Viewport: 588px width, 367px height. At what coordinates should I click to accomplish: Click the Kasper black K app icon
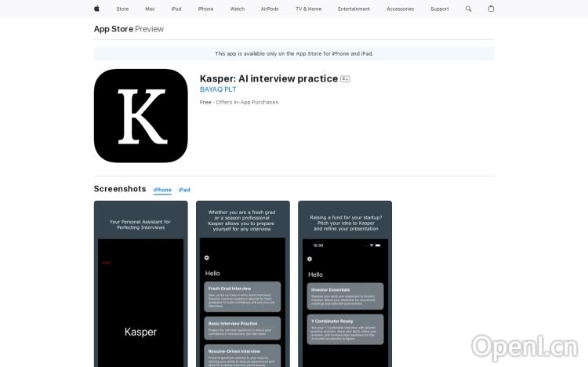140,115
